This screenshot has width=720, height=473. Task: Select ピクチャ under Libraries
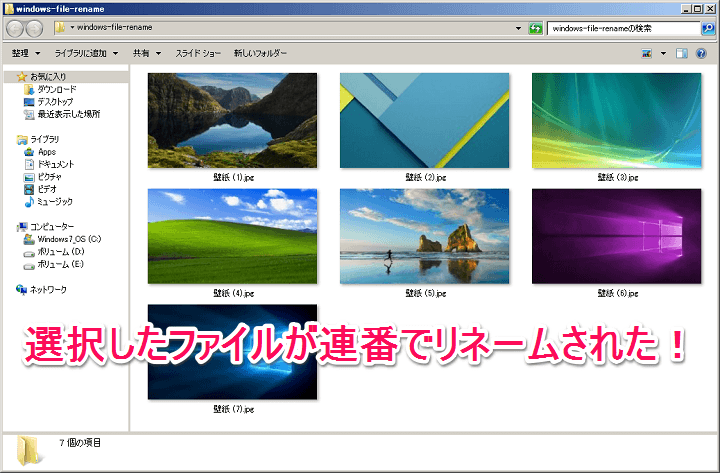click(x=50, y=177)
